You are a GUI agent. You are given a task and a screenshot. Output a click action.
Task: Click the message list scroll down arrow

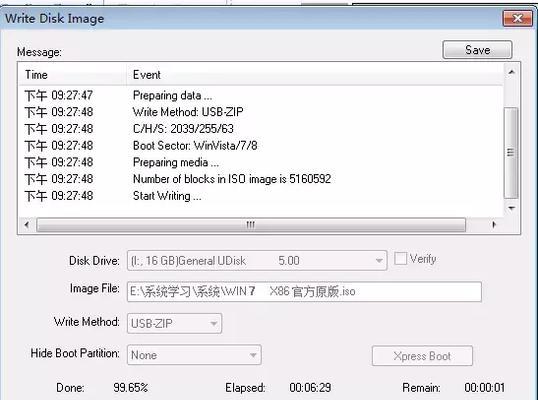tap(511, 208)
